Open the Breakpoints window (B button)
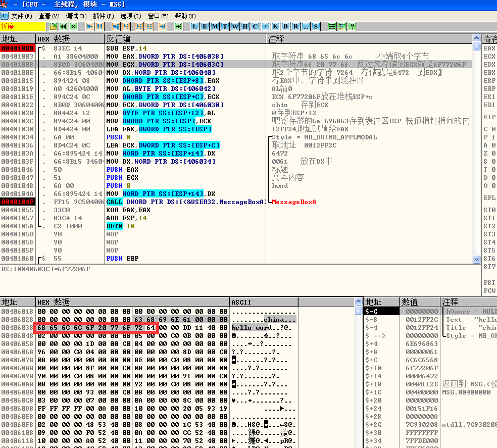The width and height of the screenshot is (497, 448). click(x=285, y=27)
